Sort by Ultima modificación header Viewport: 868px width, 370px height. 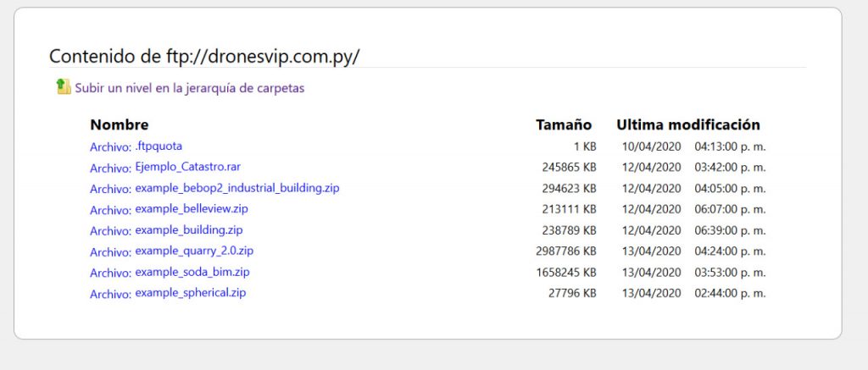pyautogui.click(x=687, y=124)
